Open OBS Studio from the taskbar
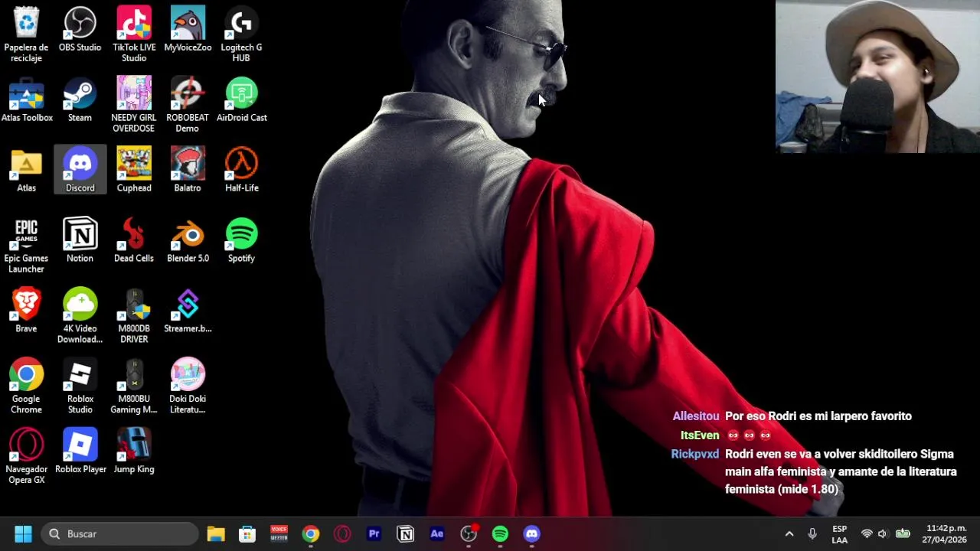Image resolution: width=980 pixels, height=551 pixels. click(469, 533)
